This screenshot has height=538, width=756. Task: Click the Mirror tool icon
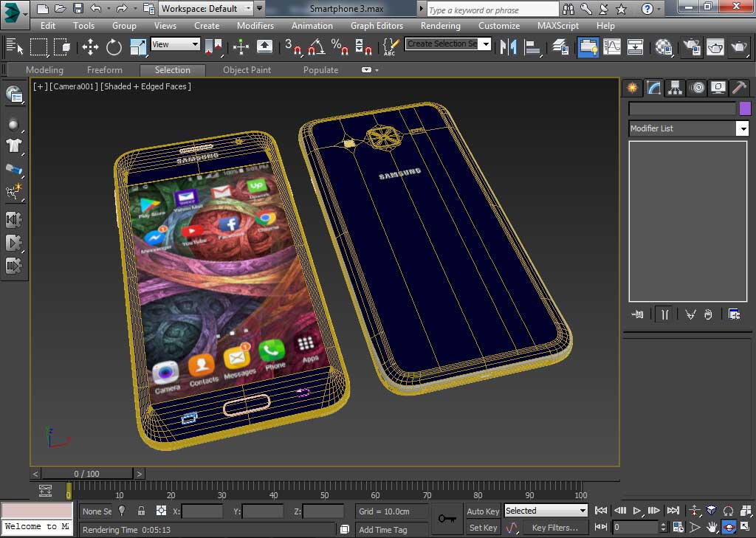(508, 47)
